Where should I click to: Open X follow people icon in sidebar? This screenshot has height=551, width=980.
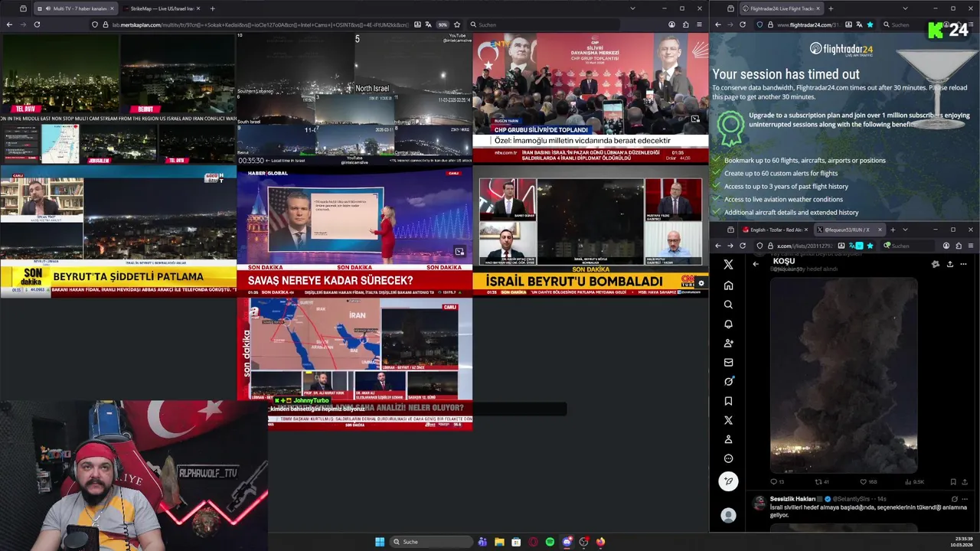[728, 343]
